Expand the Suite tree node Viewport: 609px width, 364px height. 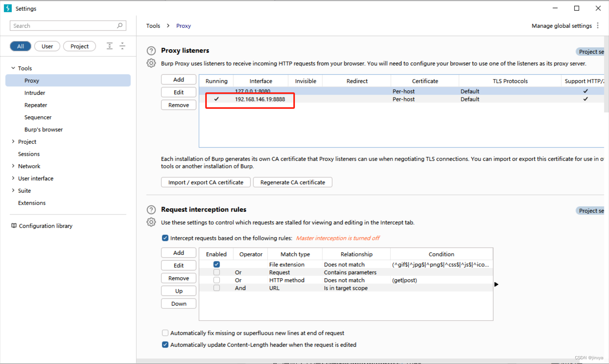click(13, 191)
